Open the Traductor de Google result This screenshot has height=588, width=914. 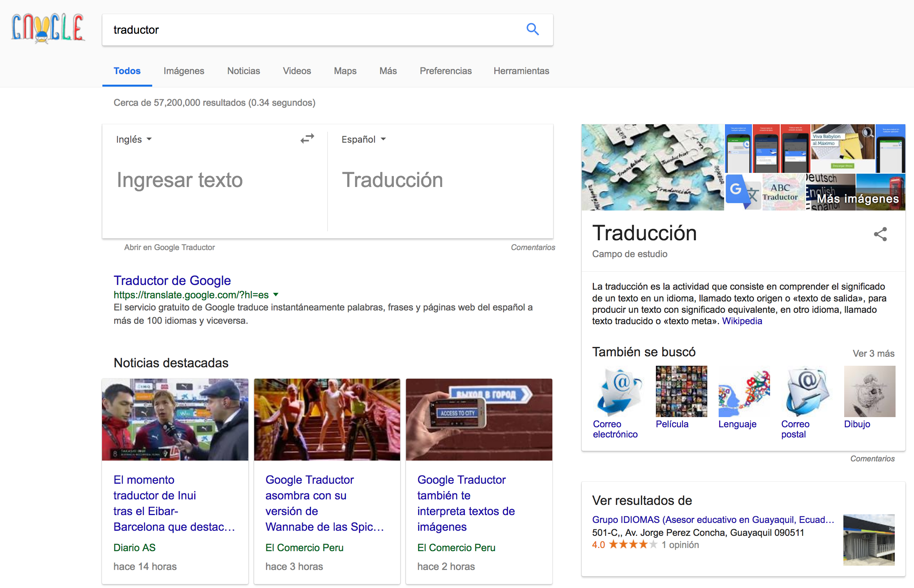pos(172,280)
